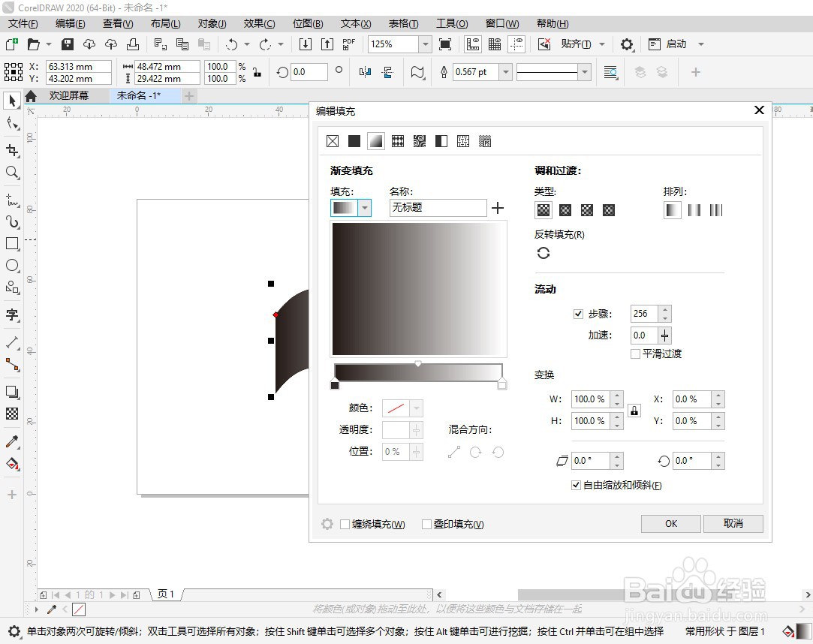813x644 pixels.
Task: Open the zoom level 125% dropdown
Action: [x=425, y=44]
